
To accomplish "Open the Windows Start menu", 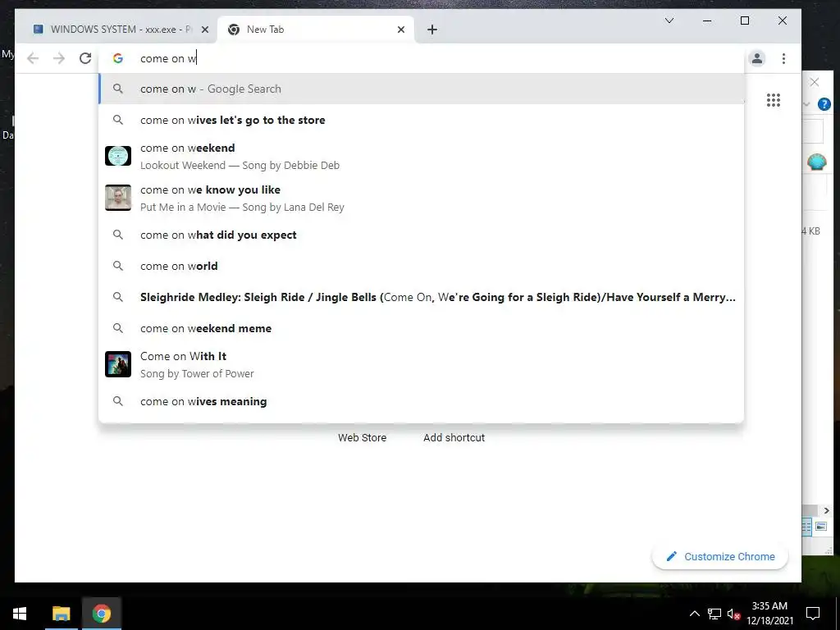I will point(20,614).
